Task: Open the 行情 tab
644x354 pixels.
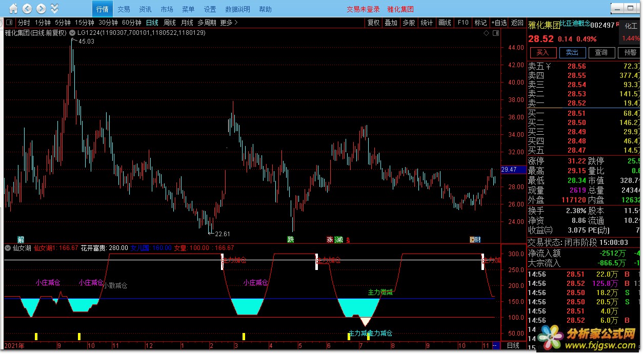Action: pyautogui.click(x=102, y=9)
